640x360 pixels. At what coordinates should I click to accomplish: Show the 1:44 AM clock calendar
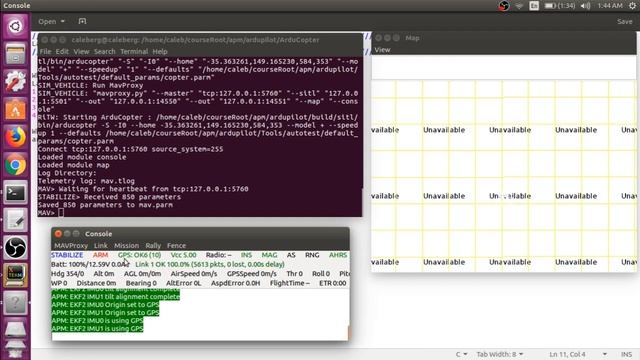[x=610, y=6]
